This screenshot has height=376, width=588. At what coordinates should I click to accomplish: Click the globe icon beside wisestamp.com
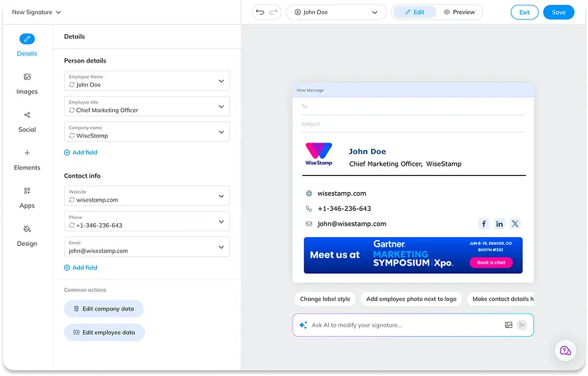(x=309, y=193)
